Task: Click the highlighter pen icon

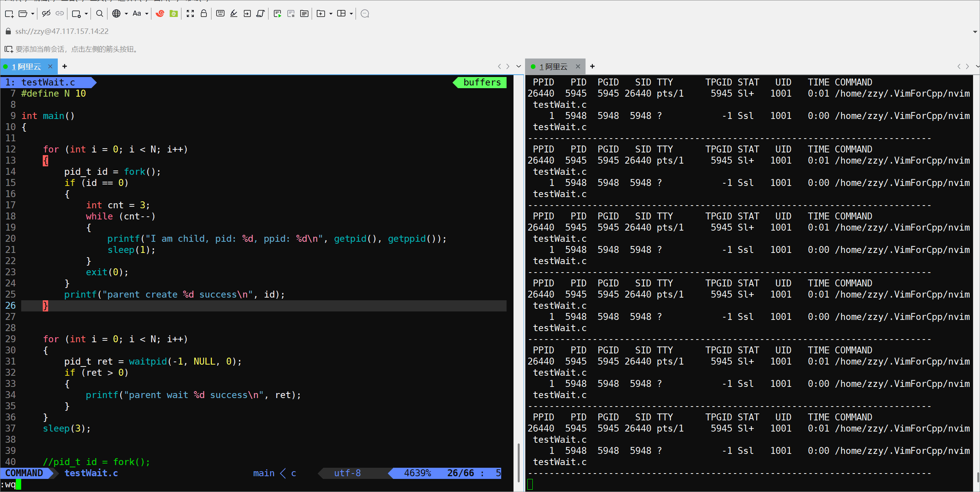Action: 234,14
